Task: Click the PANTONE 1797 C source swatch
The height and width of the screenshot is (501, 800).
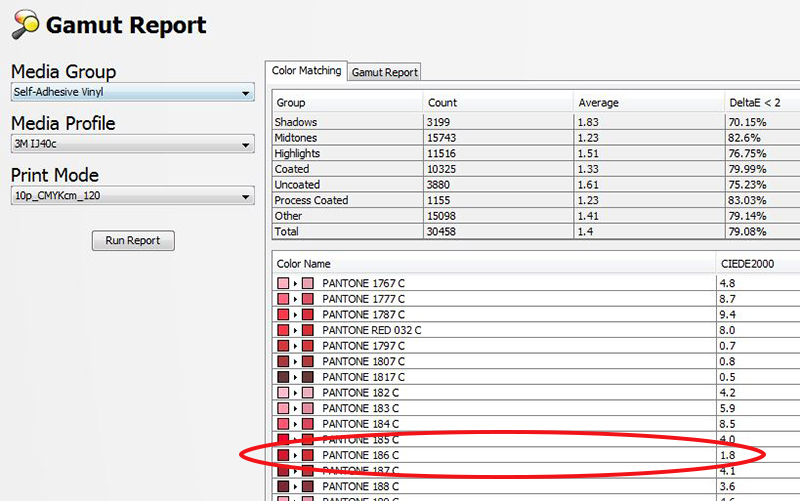Action: pyautogui.click(x=283, y=346)
